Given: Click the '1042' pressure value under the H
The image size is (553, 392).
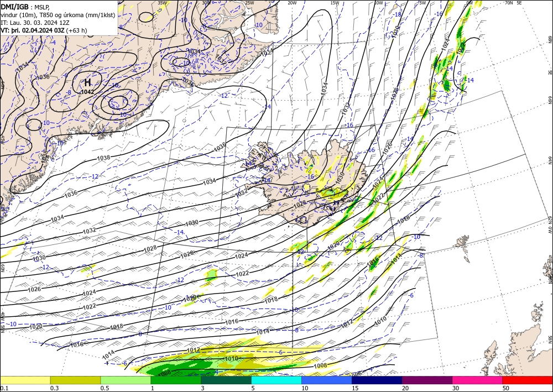Looking at the screenshot, I should tap(87, 92).
